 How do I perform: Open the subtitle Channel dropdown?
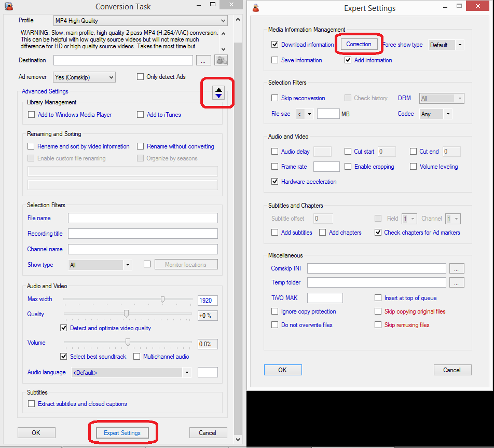pyautogui.click(x=452, y=219)
